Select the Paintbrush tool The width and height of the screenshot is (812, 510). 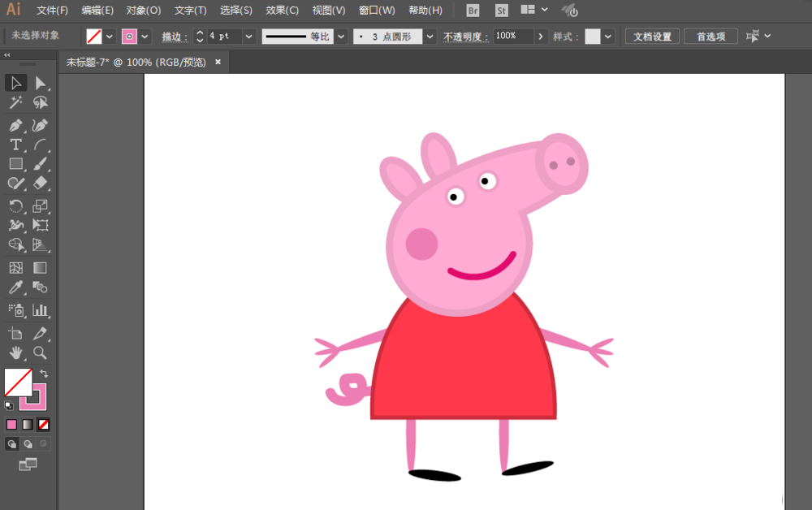[41, 164]
